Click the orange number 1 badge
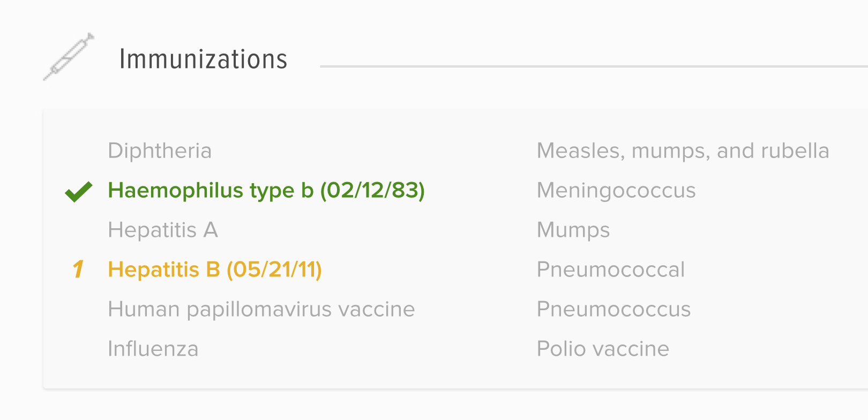The image size is (868, 420). pos(78,269)
